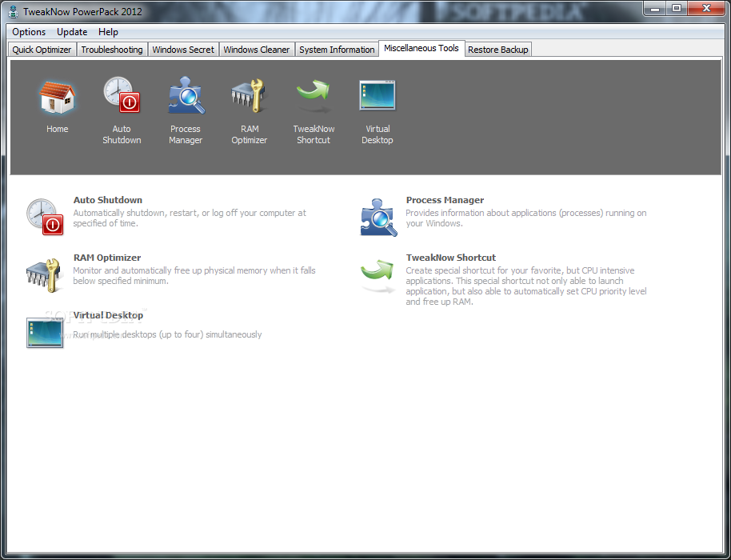Launch Auto Shutdown from the gray toolbar
The image size is (731, 560).
(x=122, y=95)
